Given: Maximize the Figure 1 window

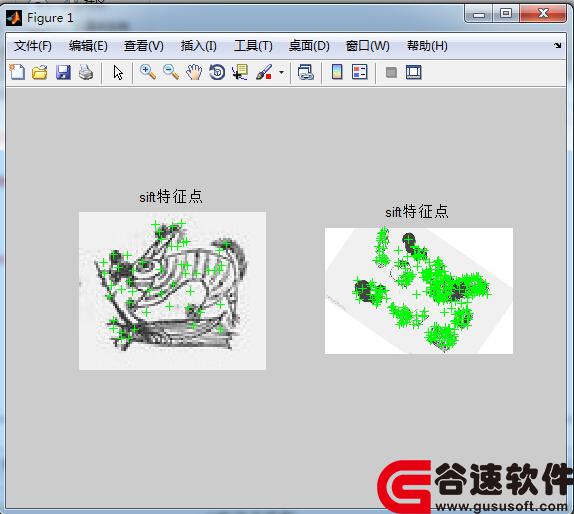Looking at the screenshot, I should coord(506,14).
